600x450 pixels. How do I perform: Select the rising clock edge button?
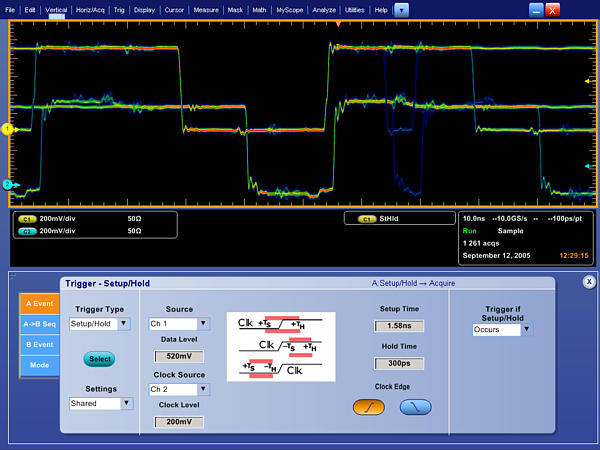coord(368,406)
